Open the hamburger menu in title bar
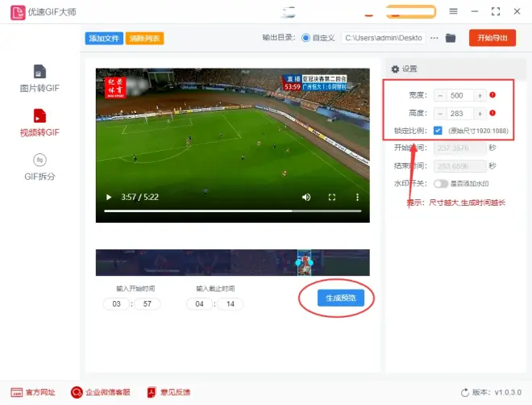The height and width of the screenshot is (405, 532). point(453,11)
